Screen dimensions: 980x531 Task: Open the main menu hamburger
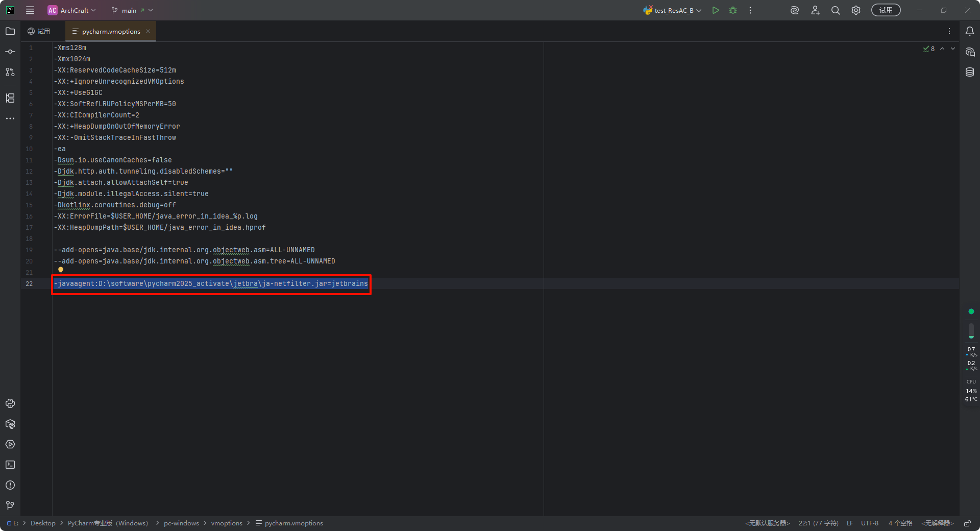click(30, 10)
